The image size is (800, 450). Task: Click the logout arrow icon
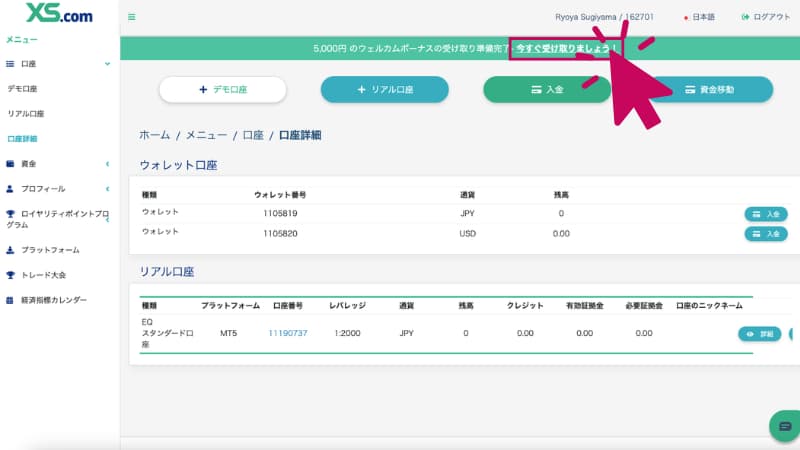[745, 17]
